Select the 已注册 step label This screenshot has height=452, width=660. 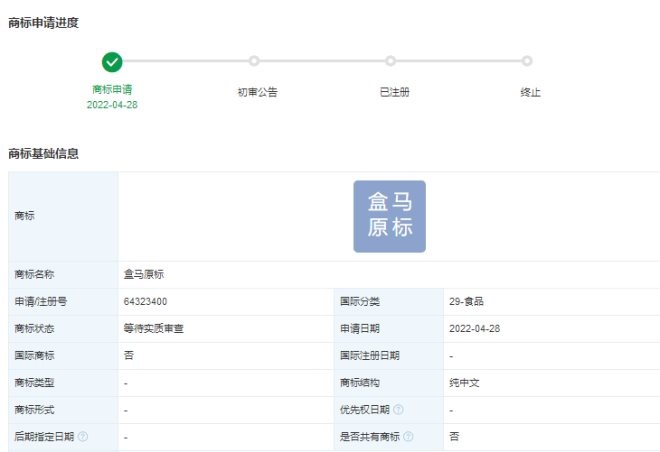point(394,92)
